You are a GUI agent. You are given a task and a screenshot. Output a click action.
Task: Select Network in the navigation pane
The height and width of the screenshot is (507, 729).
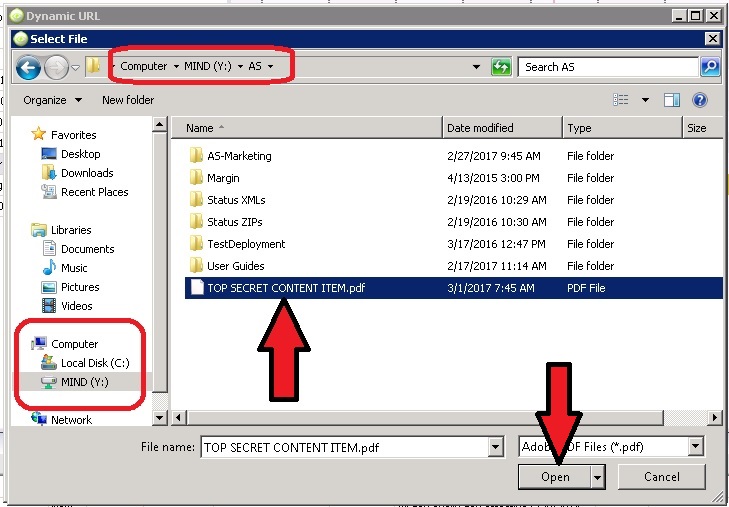click(x=61, y=420)
